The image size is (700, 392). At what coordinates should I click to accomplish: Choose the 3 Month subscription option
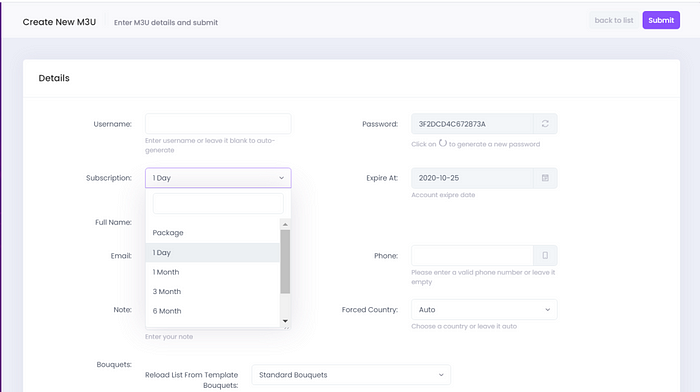pos(212,292)
